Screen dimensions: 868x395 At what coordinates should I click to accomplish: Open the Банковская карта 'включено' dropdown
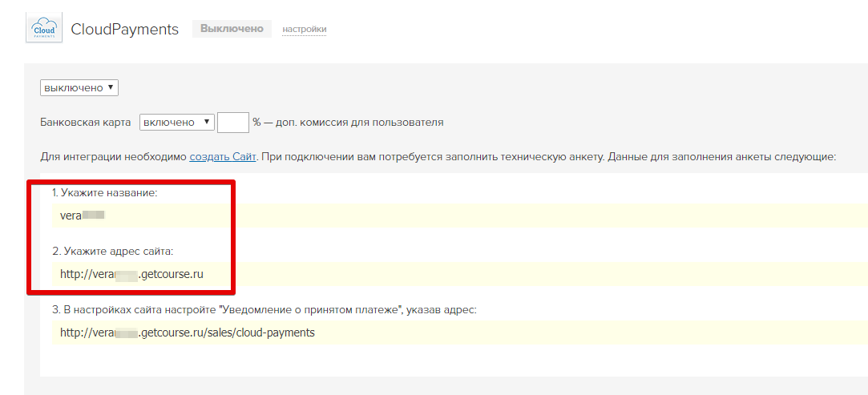click(176, 123)
